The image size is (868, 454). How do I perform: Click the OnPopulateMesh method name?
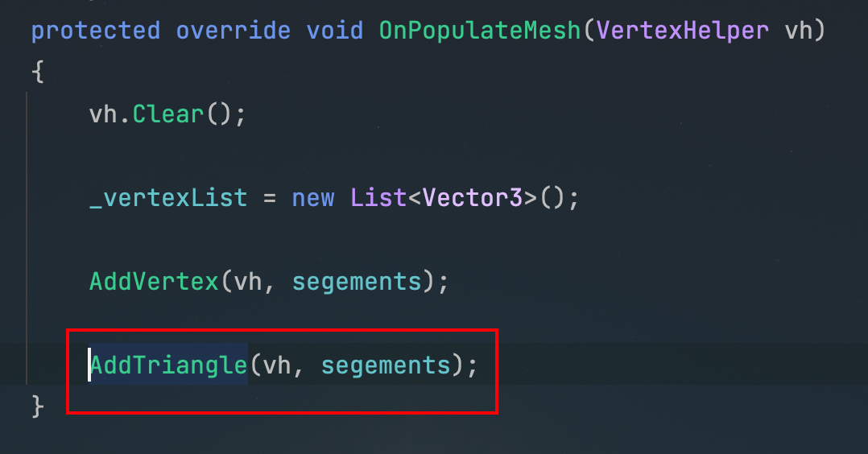[x=479, y=31]
